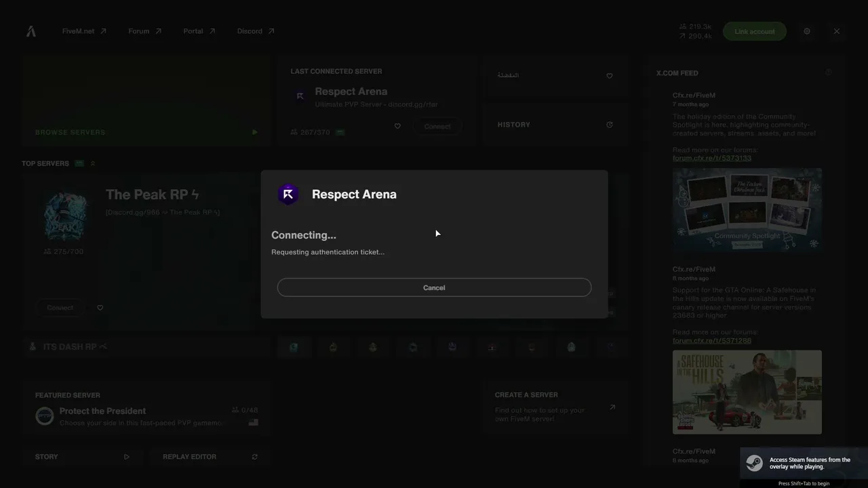Close the FiveM launcher with the X icon
Image resolution: width=868 pixels, height=488 pixels.
click(x=837, y=31)
